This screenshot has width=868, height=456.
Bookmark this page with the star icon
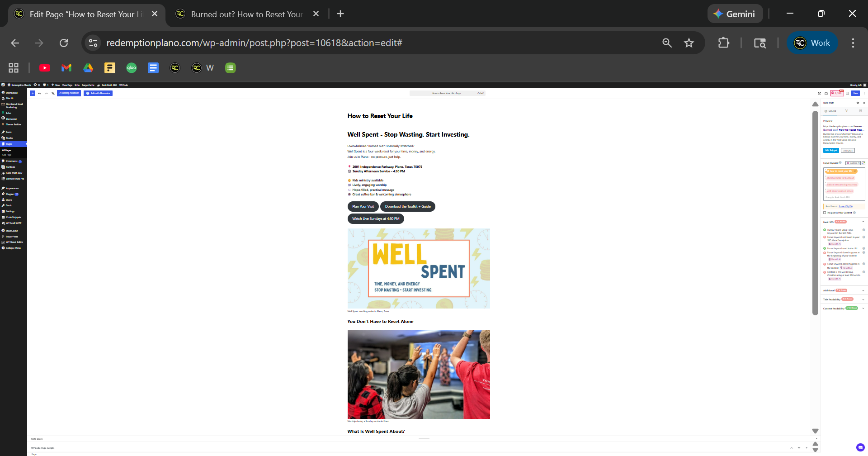[689, 43]
